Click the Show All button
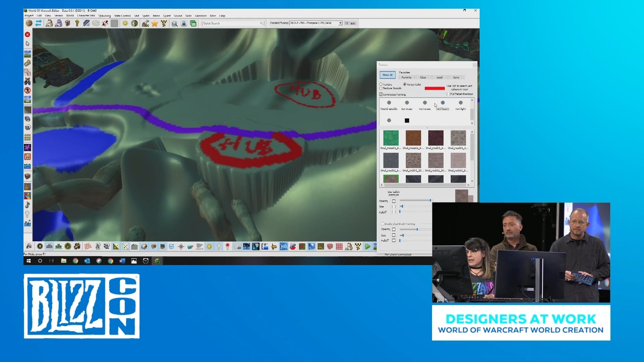 pyautogui.click(x=387, y=75)
